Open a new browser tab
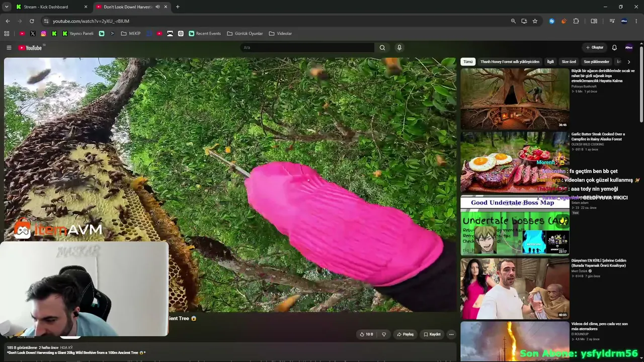This screenshot has width=644, height=362. (x=178, y=7)
